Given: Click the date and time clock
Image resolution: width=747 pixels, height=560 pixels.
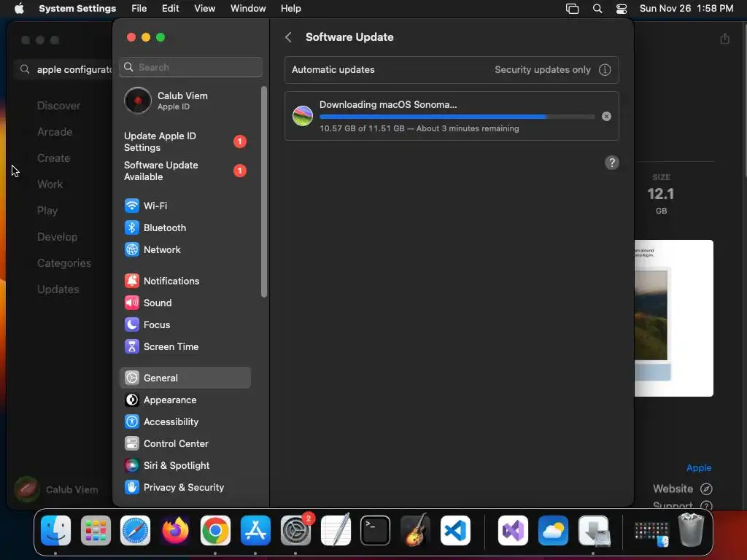Looking at the screenshot, I should 686,9.
